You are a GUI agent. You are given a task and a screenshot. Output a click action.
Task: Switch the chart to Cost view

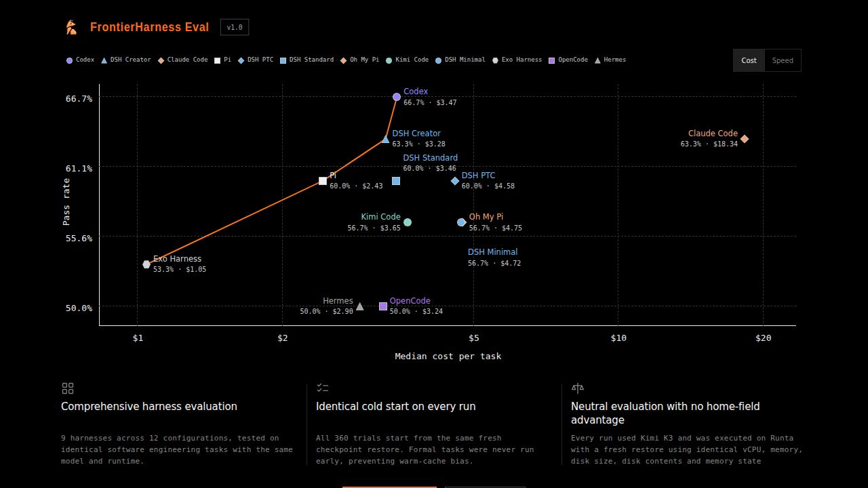click(749, 60)
